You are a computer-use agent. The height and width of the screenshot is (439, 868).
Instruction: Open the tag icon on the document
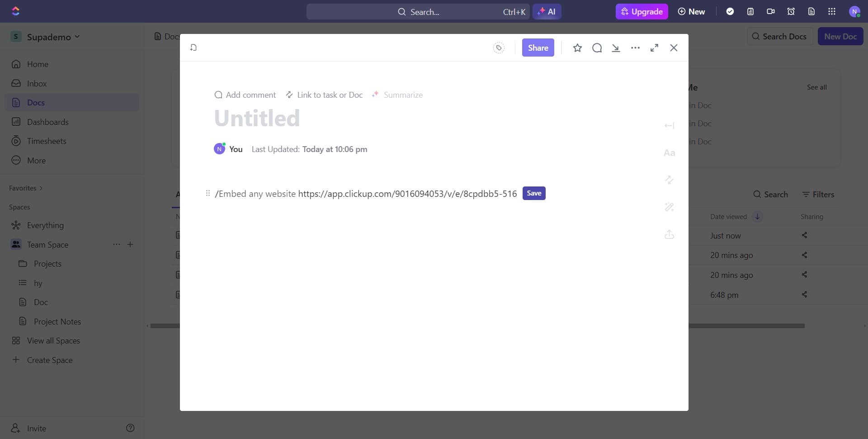pyautogui.click(x=499, y=48)
